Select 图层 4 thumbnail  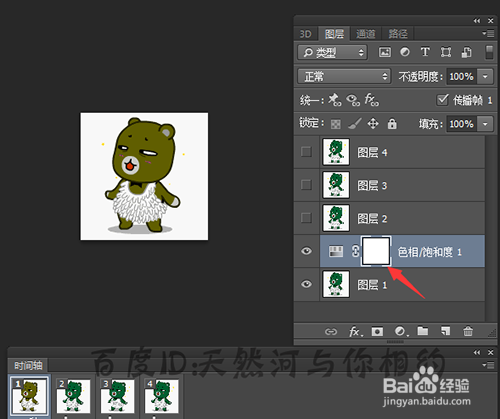pos(336,152)
